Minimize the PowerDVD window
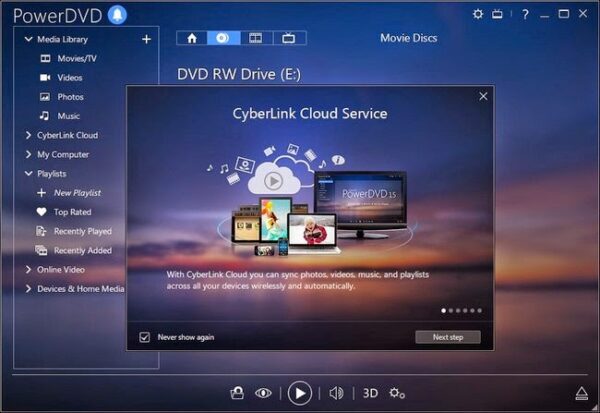Screen dimensions: 600x413 click(545, 15)
